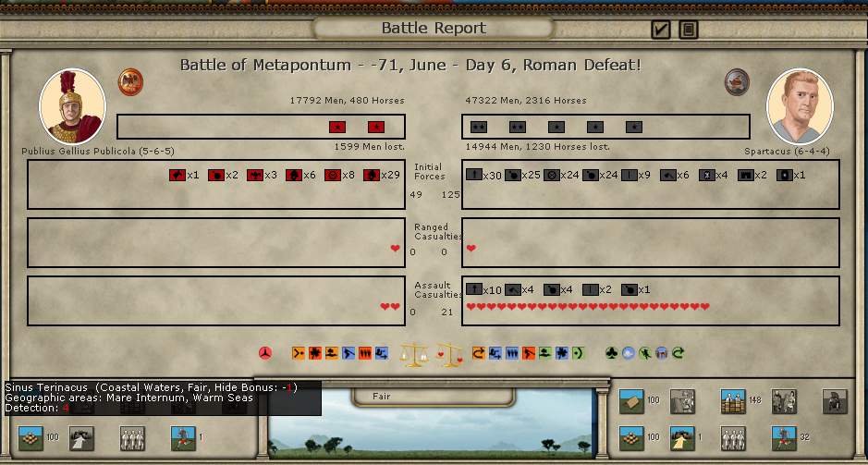
Task: Click the assault casualty unit icon labeled x10
Action: tap(474, 290)
